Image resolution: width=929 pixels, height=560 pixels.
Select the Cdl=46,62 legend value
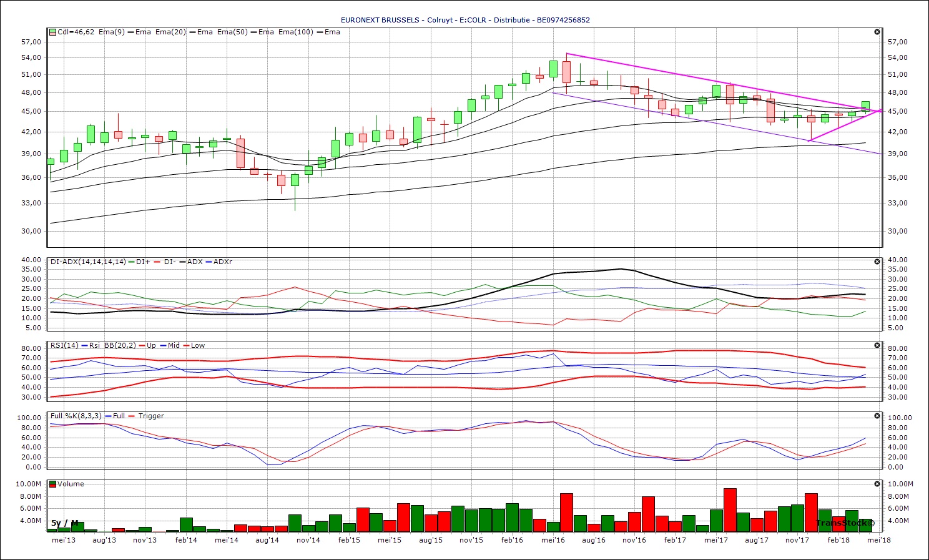pyautogui.click(x=76, y=32)
